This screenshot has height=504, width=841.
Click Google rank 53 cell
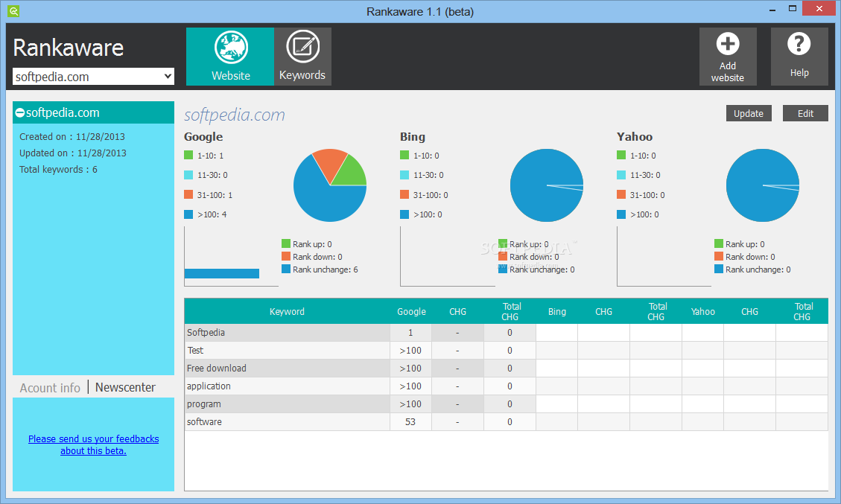[x=410, y=422]
